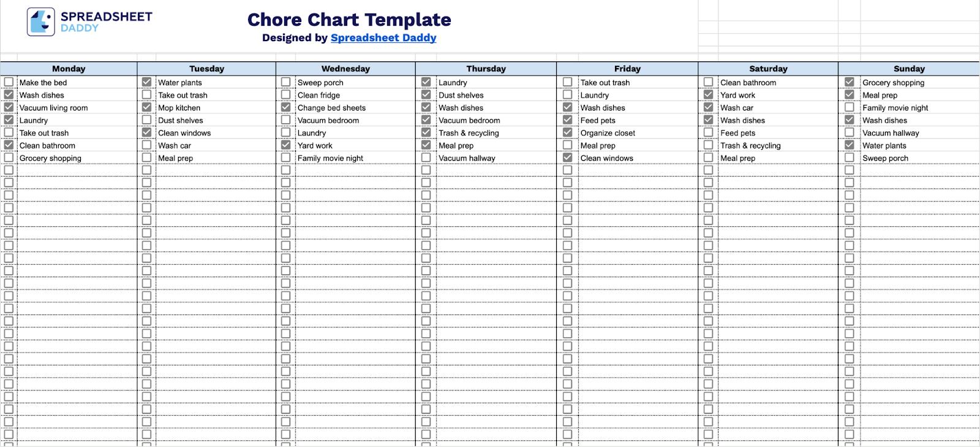The width and height of the screenshot is (980, 447).
Task: Select the Thursday column header
Action: pos(486,69)
